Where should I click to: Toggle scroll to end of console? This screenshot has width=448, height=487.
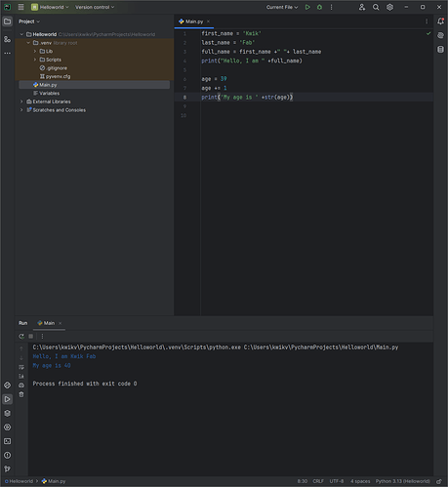pos(21,376)
